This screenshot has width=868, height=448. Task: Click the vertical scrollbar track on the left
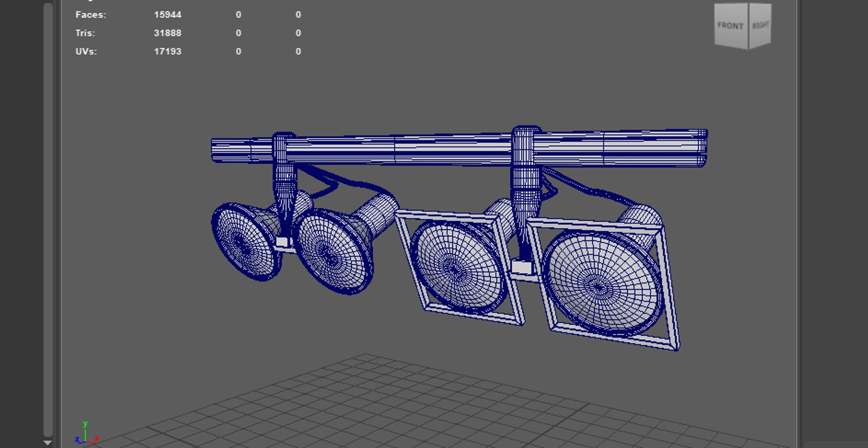point(48,219)
